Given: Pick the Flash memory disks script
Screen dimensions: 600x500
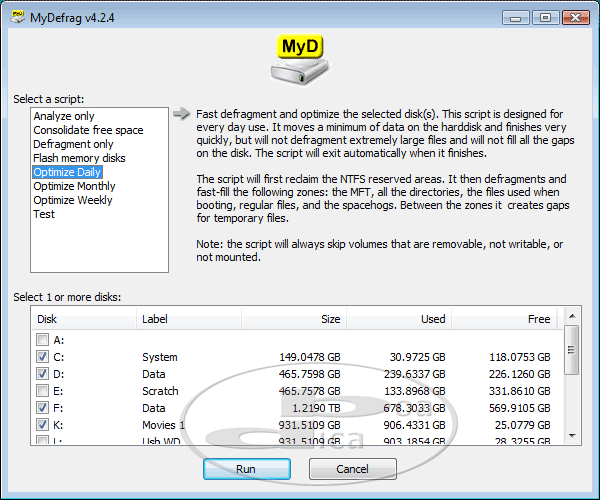Looking at the screenshot, I should (79, 158).
